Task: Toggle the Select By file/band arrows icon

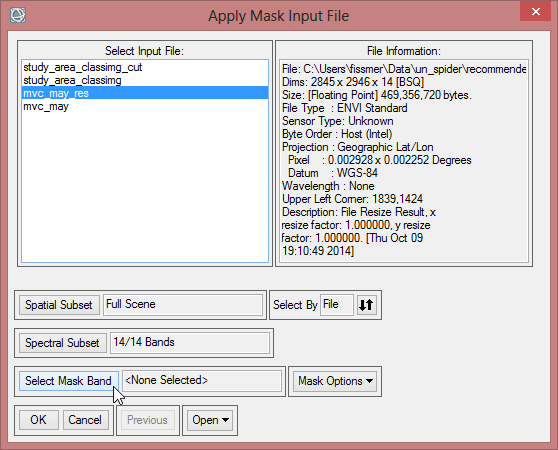Action: point(366,305)
